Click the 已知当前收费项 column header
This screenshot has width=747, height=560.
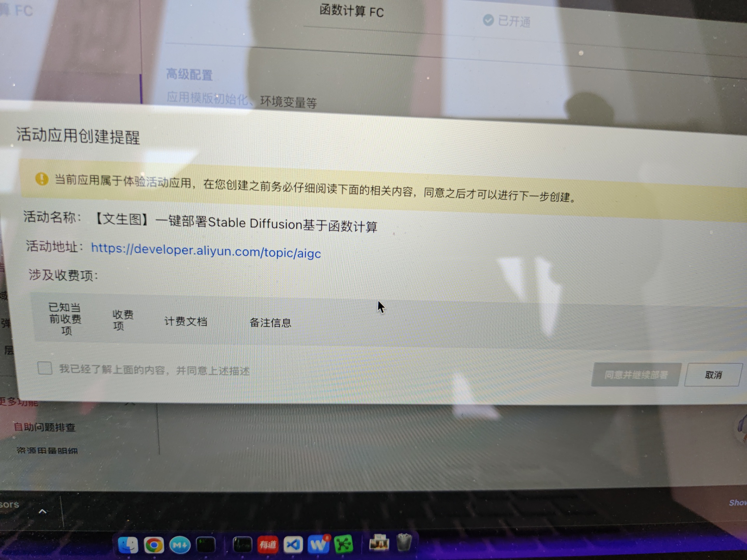click(x=65, y=319)
